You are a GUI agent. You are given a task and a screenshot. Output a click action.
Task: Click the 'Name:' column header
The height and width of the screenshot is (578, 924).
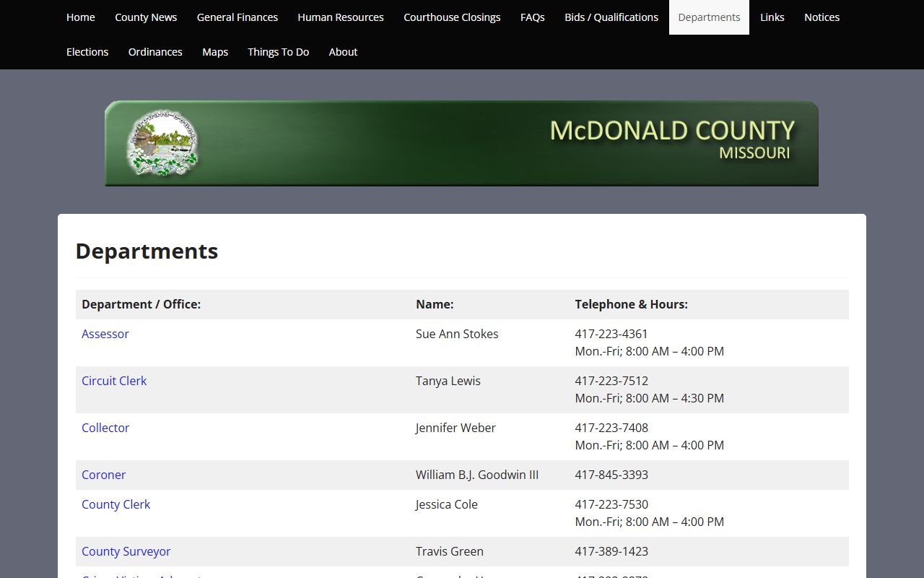coord(435,304)
